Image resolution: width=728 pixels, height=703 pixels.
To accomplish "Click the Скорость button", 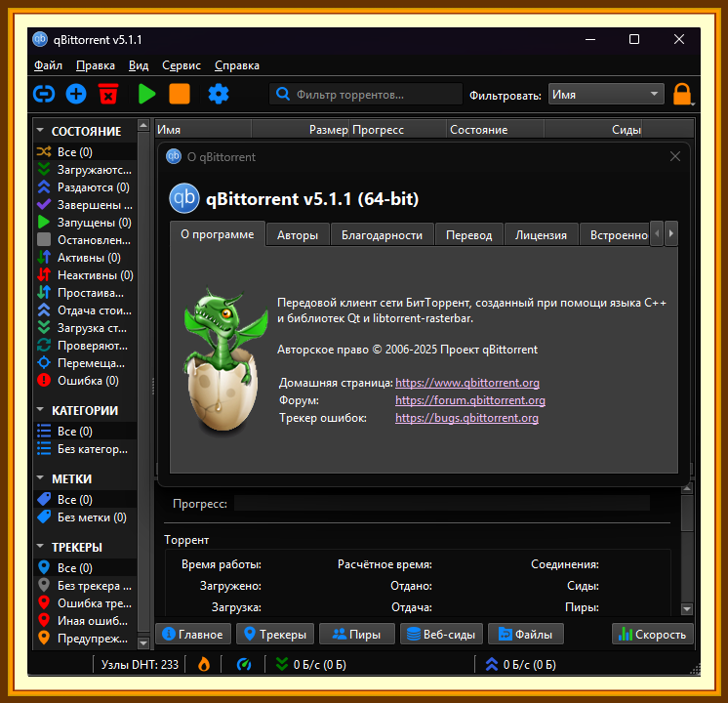I will (652, 635).
